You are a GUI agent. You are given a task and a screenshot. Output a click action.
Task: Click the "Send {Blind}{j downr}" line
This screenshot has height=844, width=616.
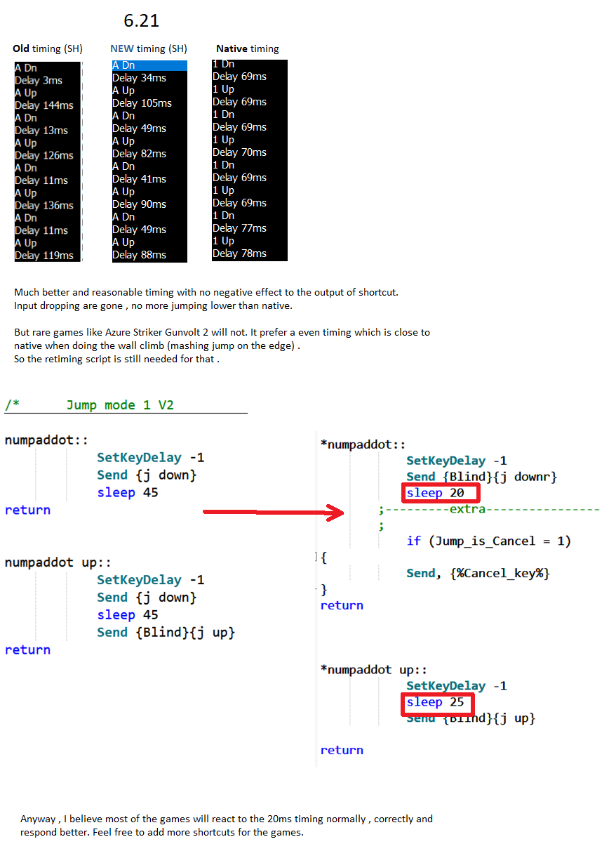coord(481,477)
